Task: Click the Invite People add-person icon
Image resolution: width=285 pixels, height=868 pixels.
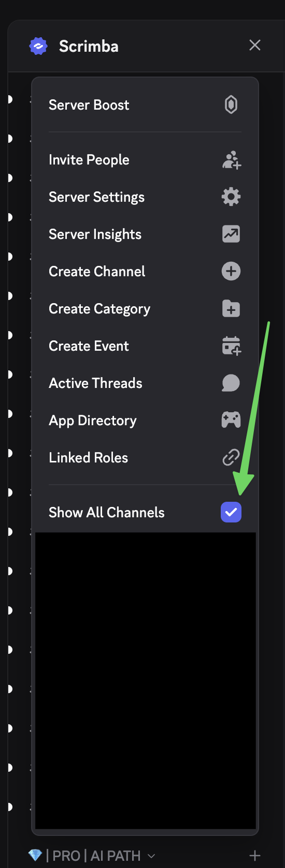Action: tap(232, 160)
